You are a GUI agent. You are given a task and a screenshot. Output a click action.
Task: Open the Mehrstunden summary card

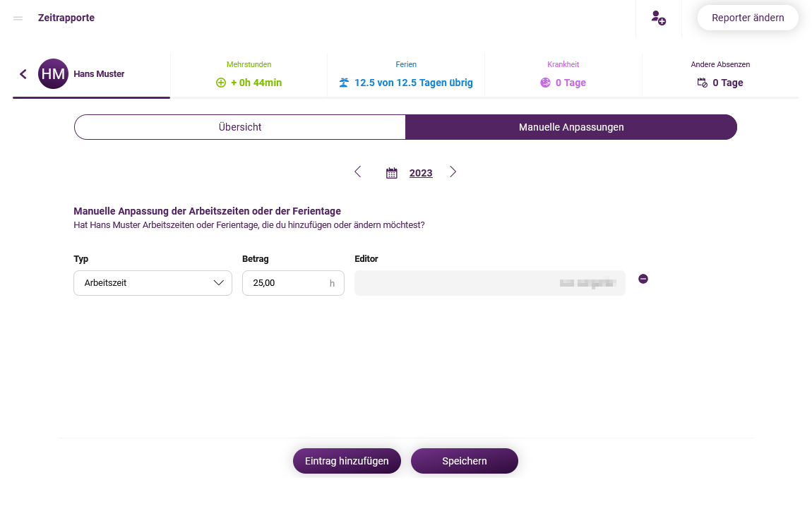(249, 75)
